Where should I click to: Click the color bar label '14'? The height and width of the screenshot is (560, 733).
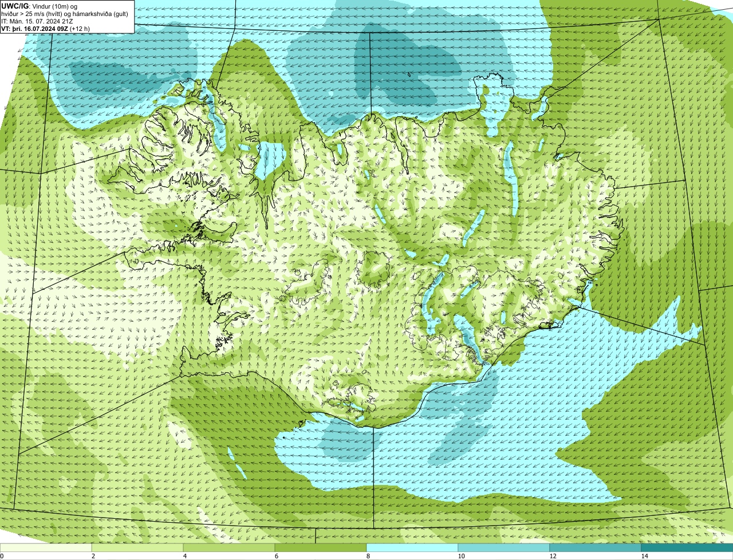click(644, 556)
